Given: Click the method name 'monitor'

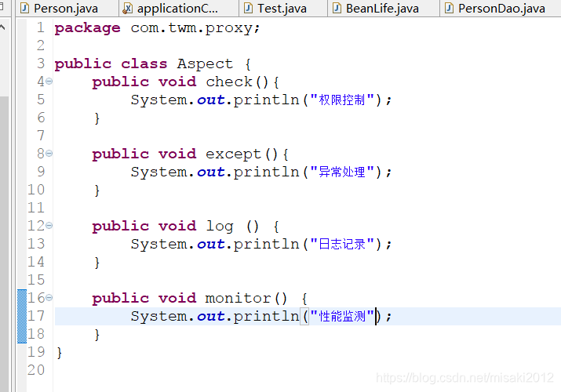Looking at the screenshot, I should click(x=238, y=298).
